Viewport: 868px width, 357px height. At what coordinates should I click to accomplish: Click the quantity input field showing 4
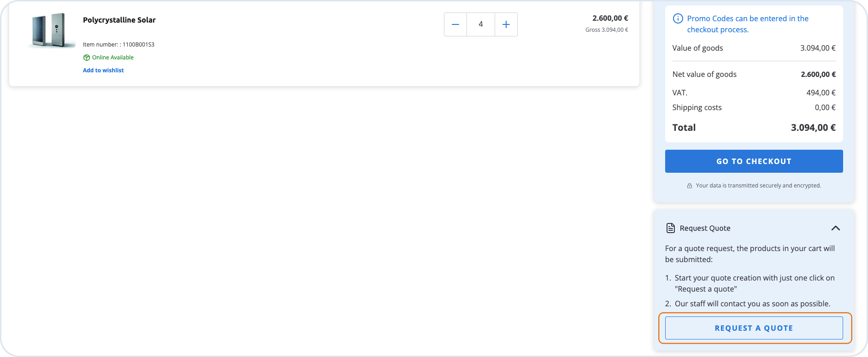coord(480,24)
